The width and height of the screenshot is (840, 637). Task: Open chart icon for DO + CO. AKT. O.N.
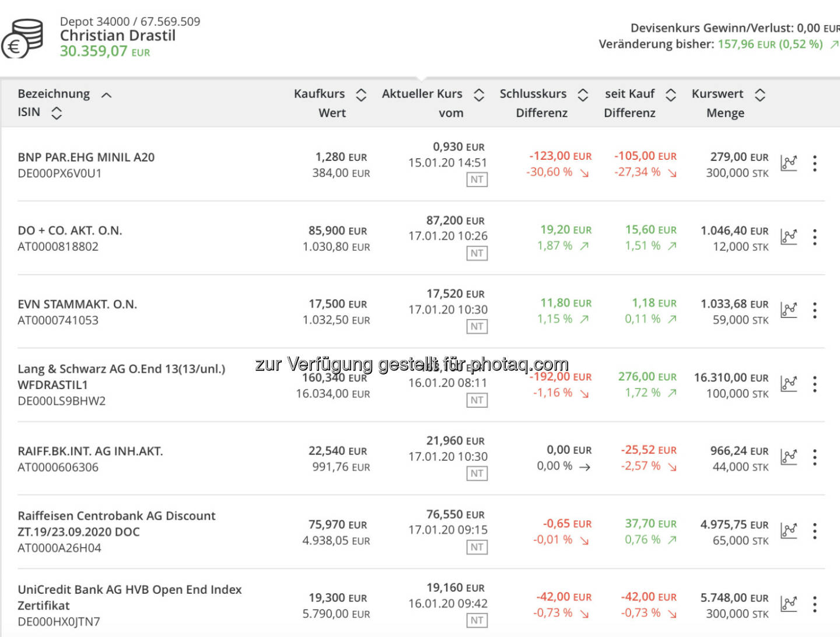(789, 236)
